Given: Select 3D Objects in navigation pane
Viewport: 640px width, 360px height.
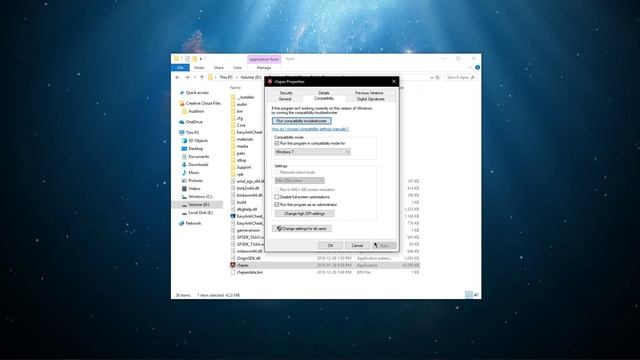Looking at the screenshot, I should point(198,140).
